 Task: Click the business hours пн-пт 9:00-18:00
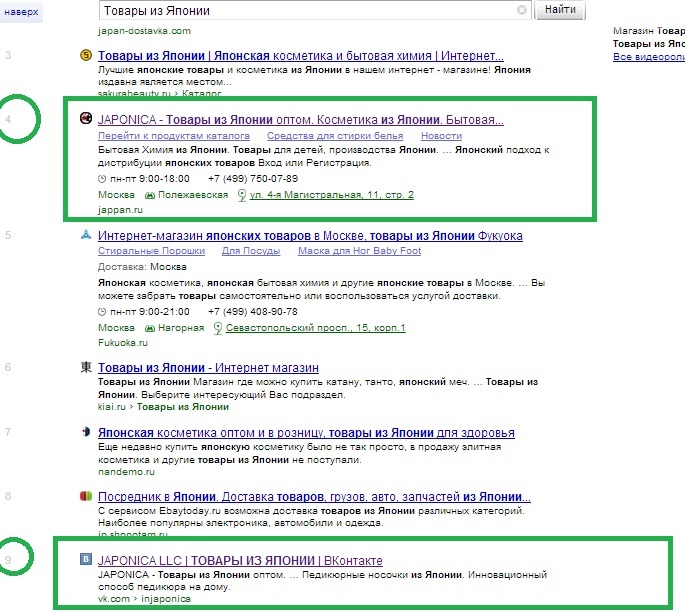pos(150,179)
